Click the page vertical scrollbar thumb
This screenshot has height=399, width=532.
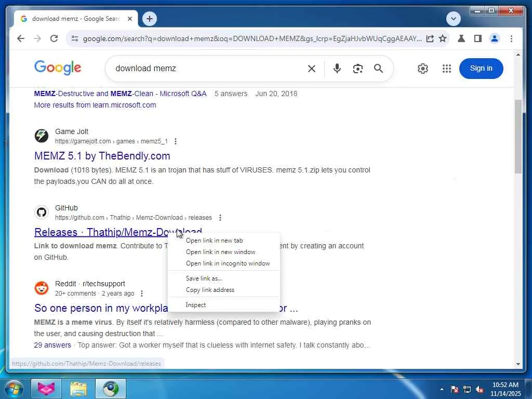pyautogui.click(x=518, y=137)
